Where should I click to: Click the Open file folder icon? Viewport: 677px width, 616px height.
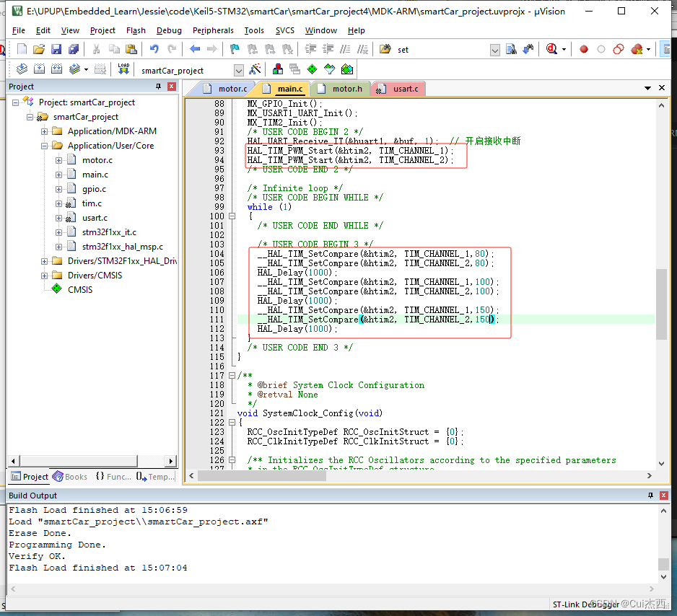click(x=39, y=49)
